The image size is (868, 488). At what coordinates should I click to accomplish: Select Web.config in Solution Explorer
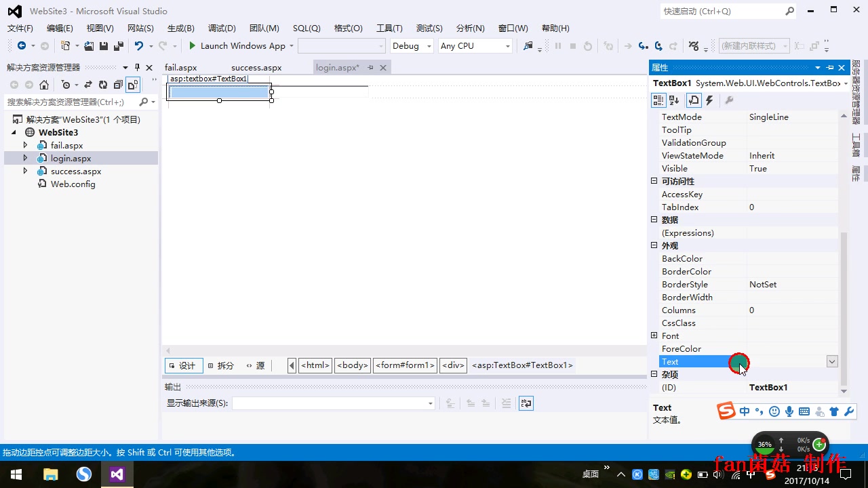73,184
